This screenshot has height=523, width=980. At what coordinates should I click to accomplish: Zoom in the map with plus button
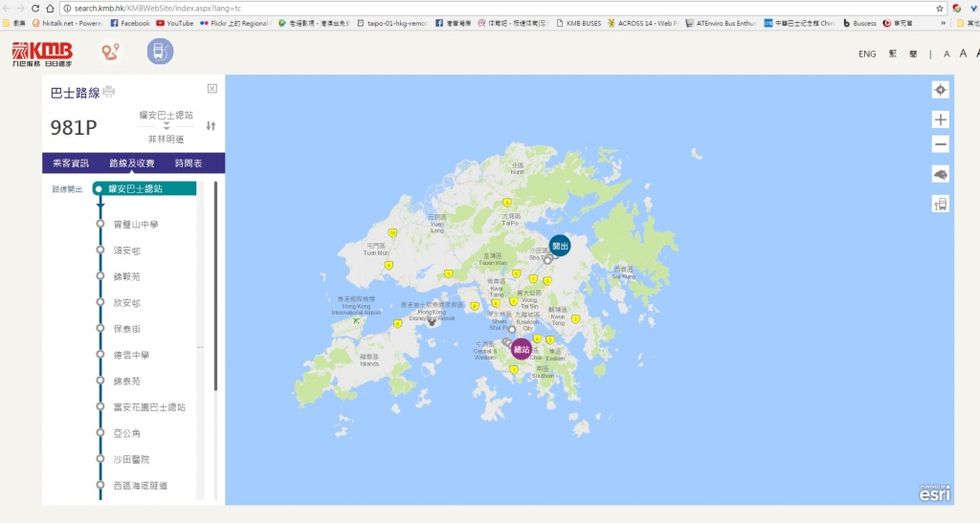[940, 120]
